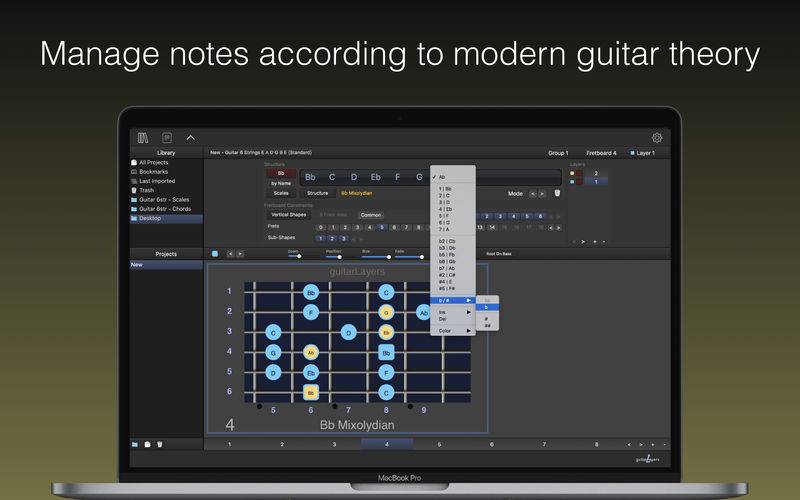Adjust the Position slider
The image size is (800, 500).
point(333,257)
